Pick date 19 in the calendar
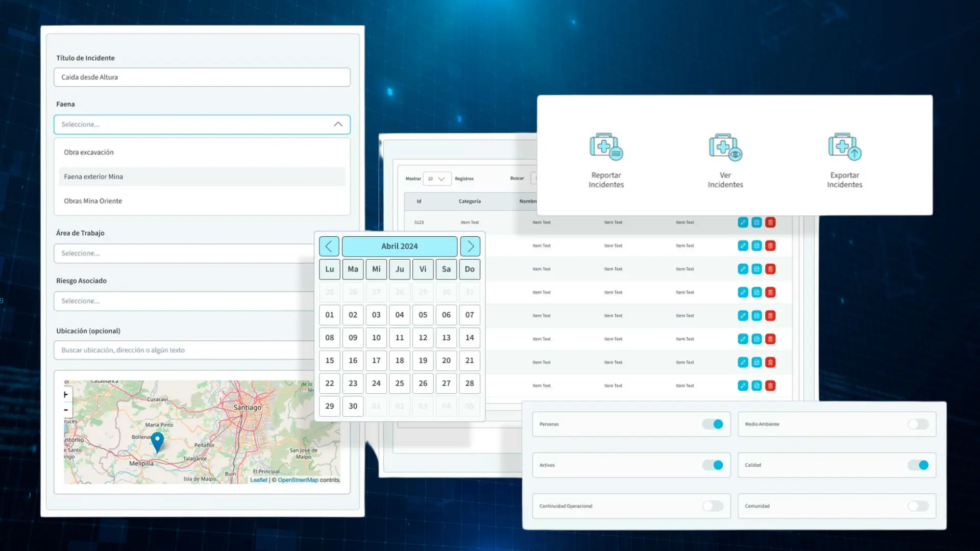This screenshot has width=980, height=551. pyautogui.click(x=423, y=361)
